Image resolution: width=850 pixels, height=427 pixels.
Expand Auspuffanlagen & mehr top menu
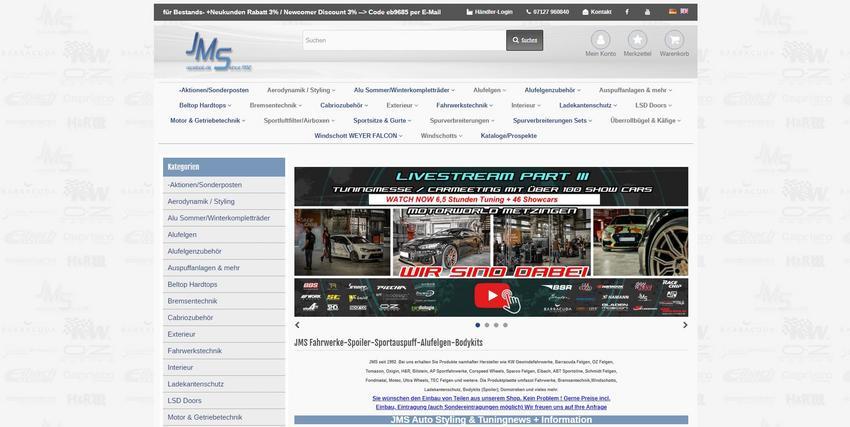(635, 90)
